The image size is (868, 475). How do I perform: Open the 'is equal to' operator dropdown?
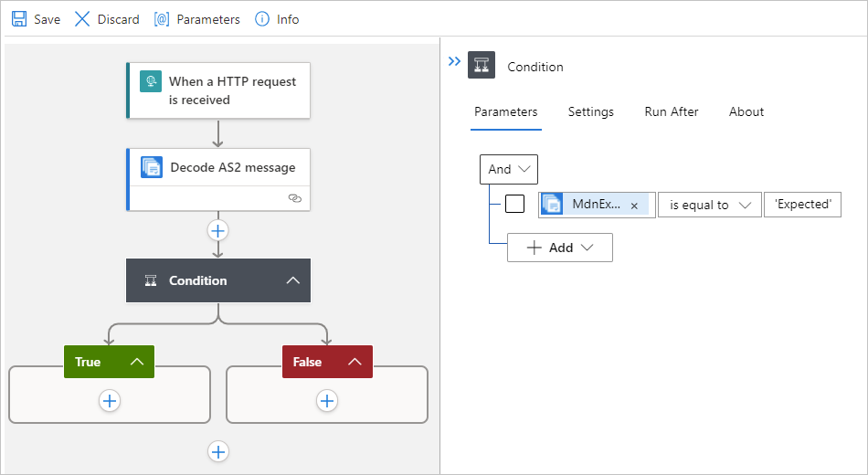710,205
